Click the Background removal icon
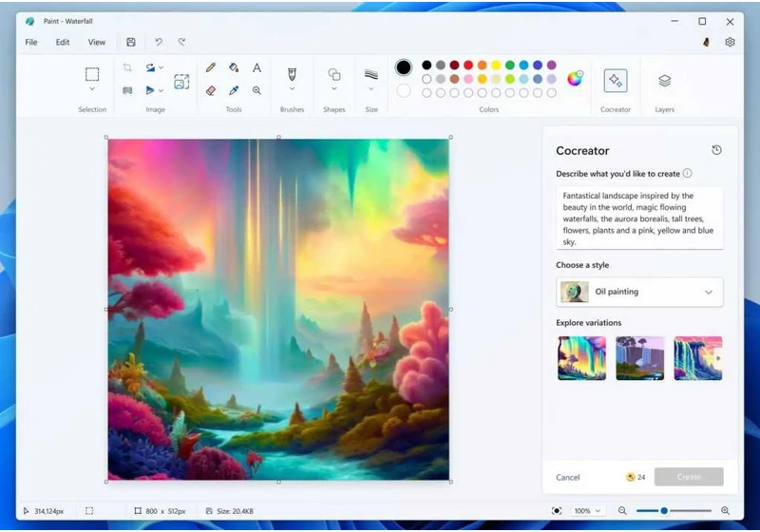 pyautogui.click(x=127, y=90)
